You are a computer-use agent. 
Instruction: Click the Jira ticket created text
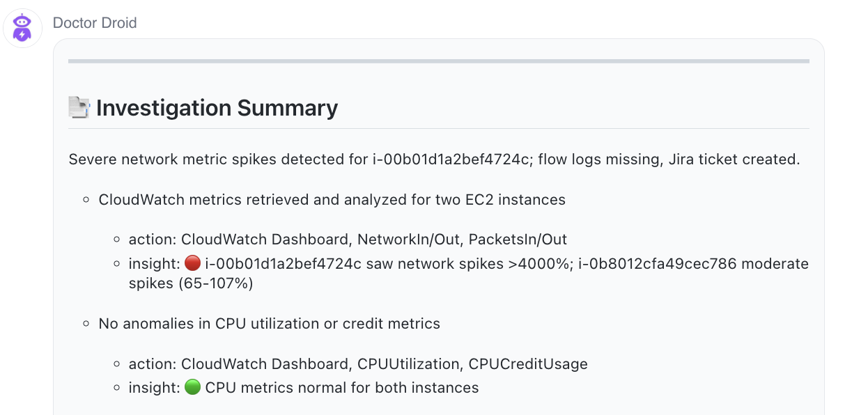pyautogui.click(x=734, y=159)
